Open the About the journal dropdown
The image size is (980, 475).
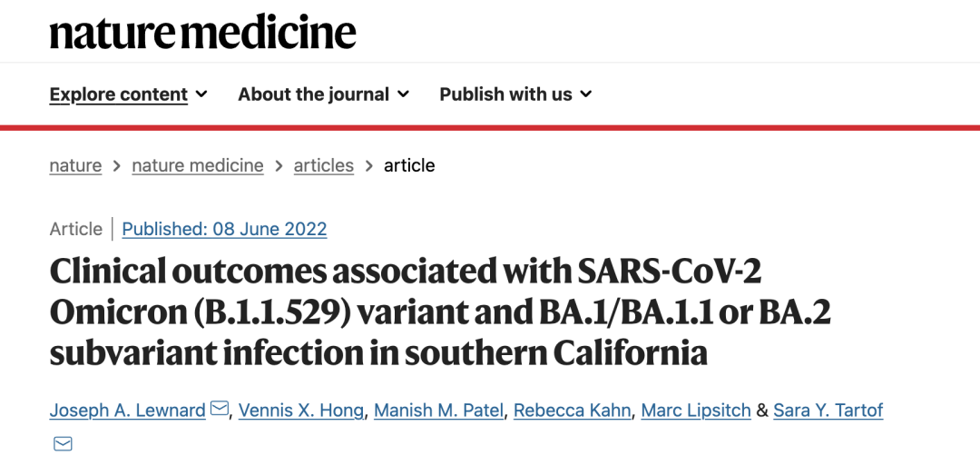[x=323, y=94]
